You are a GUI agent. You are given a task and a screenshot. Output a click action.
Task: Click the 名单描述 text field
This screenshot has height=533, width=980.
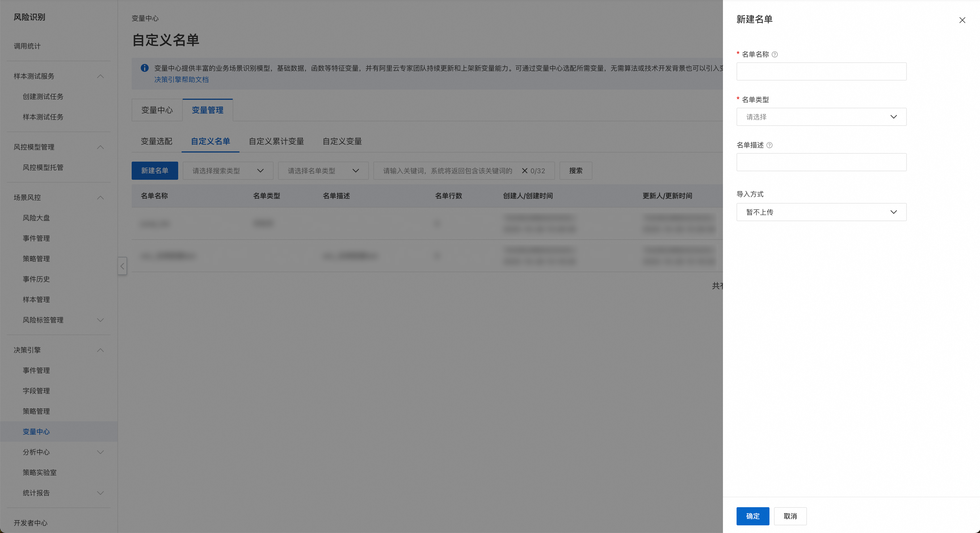pyautogui.click(x=821, y=162)
